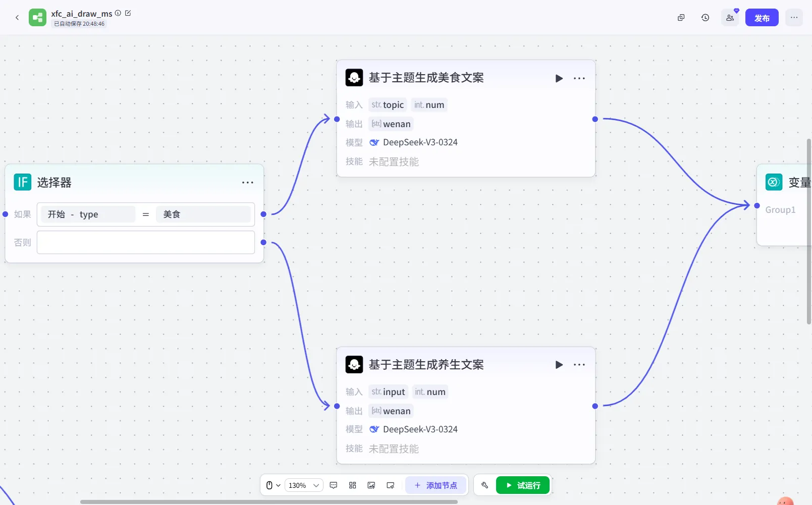Click the 美食 condition value field
The image size is (812, 505).
tap(203, 214)
